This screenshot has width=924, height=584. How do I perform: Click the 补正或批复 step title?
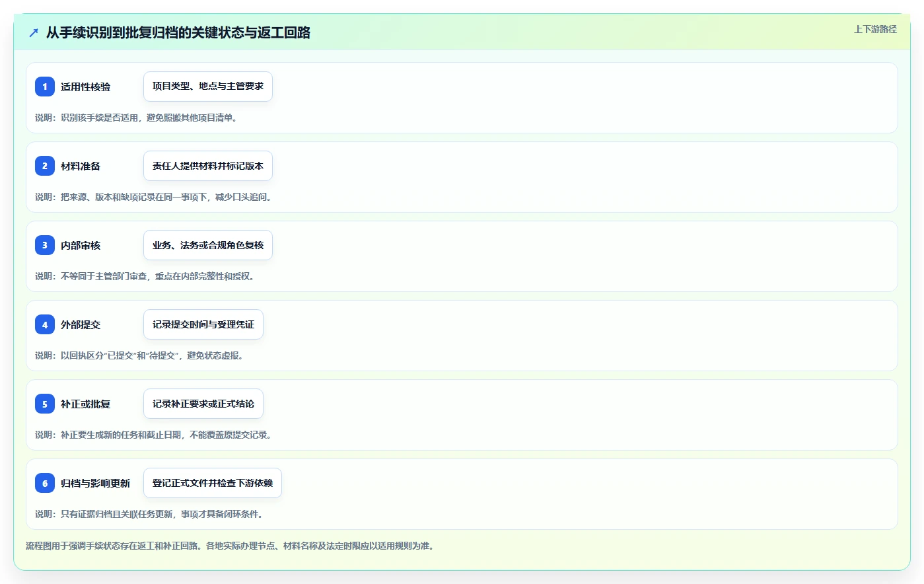tap(86, 404)
